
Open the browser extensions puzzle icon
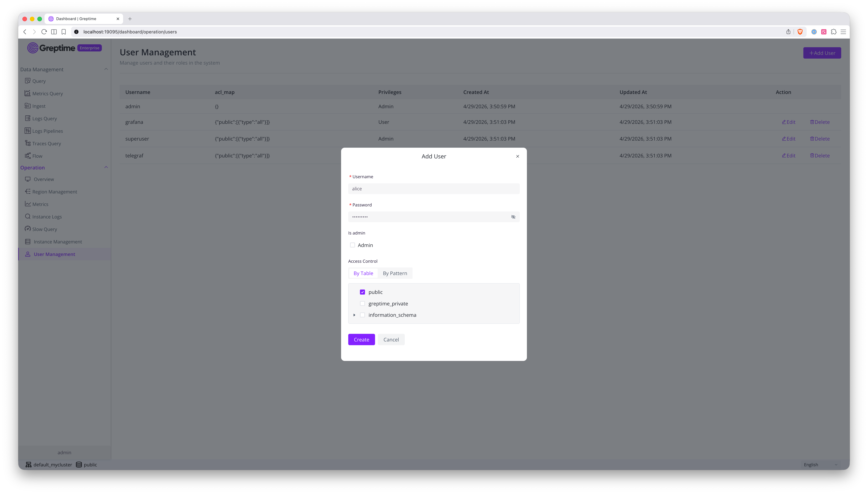[x=834, y=32]
